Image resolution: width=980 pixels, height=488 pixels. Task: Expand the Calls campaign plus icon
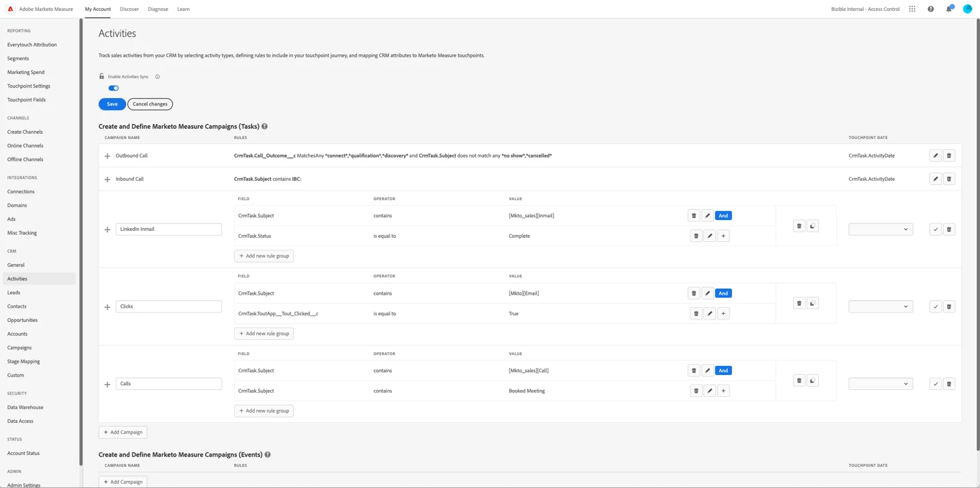(x=108, y=385)
